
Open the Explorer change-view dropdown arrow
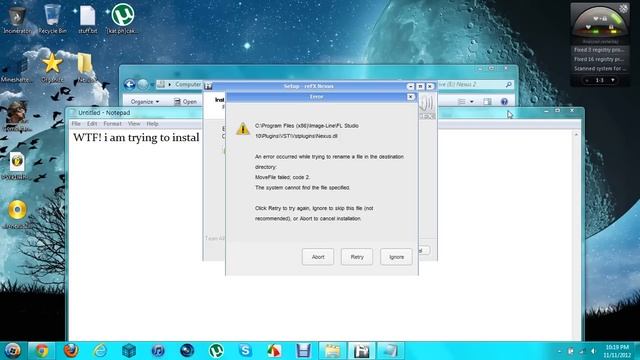pyautogui.click(x=472, y=102)
